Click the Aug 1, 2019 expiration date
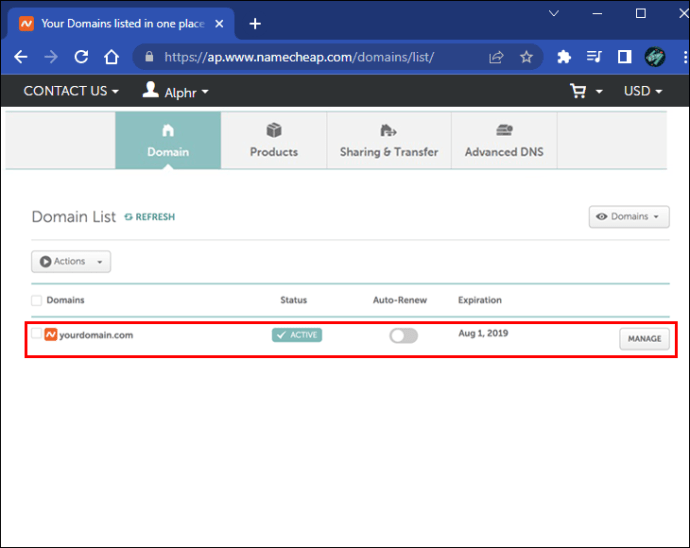The width and height of the screenshot is (690, 548). [x=483, y=333]
